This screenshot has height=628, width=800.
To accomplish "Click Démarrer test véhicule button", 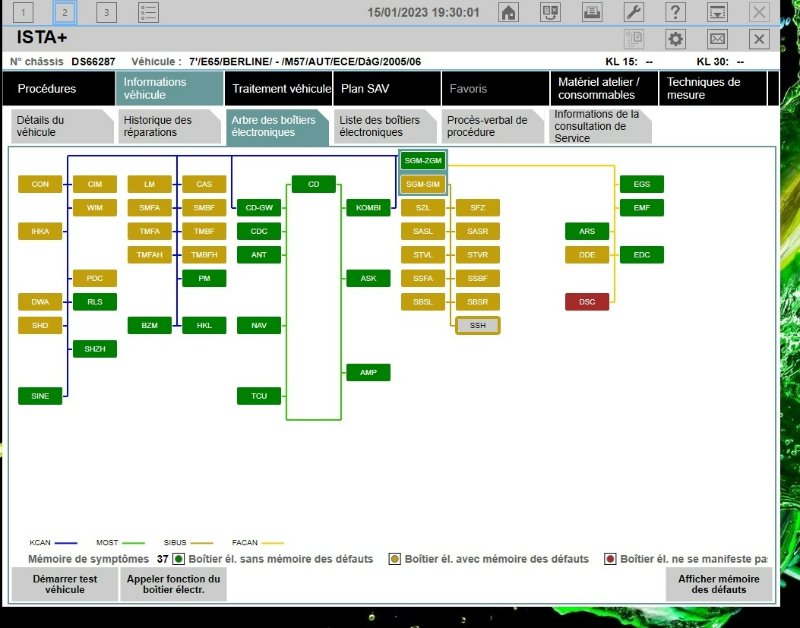I will (x=65, y=584).
